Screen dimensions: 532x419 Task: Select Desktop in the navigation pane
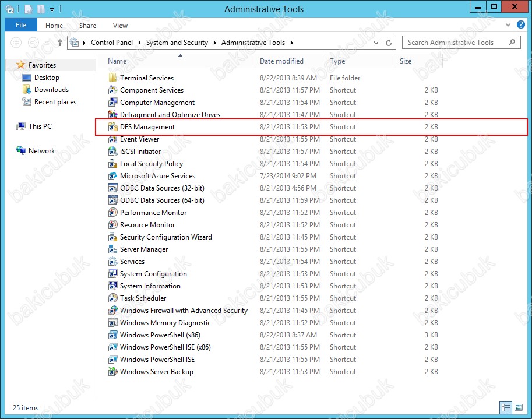(x=47, y=78)
